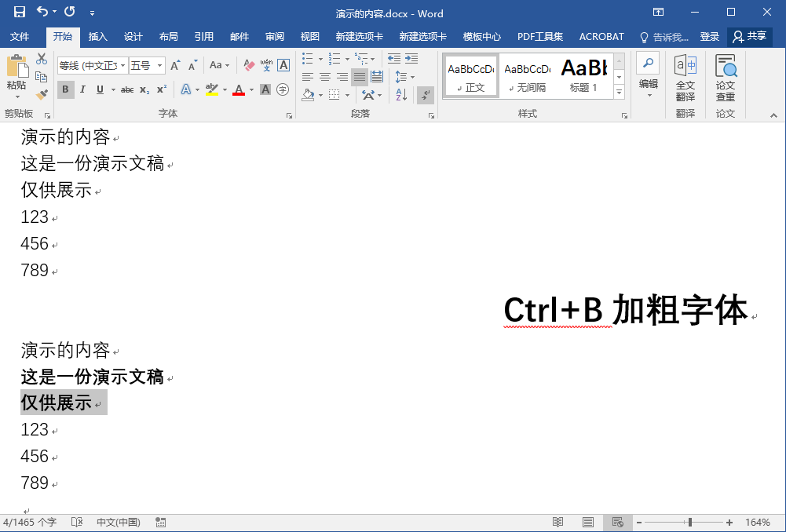Toggle Underline formatting button
The height and width of the screenshot is (532, 786).
click(101, 89)
